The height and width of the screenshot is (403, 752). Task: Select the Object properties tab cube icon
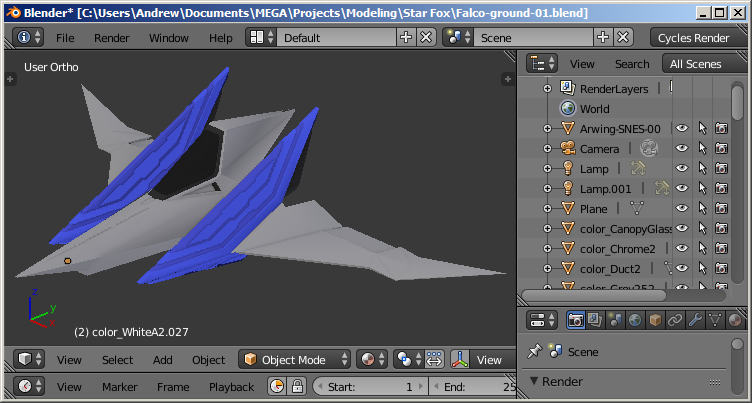click(655, 320)
